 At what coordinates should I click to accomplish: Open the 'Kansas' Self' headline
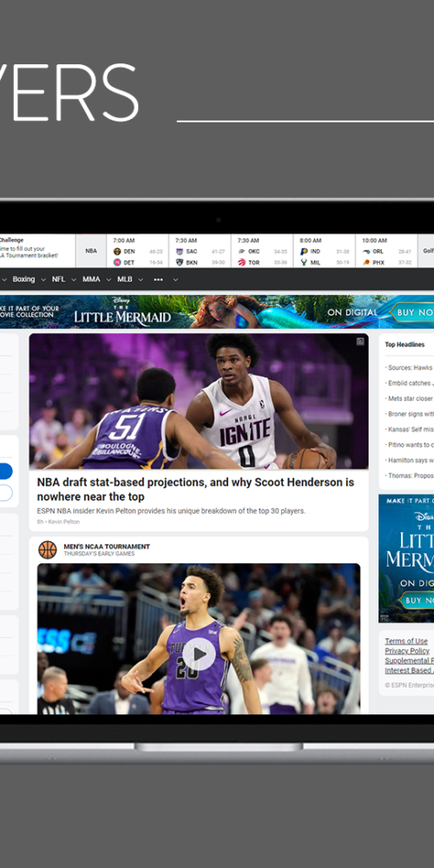click(x=410, y=430)
